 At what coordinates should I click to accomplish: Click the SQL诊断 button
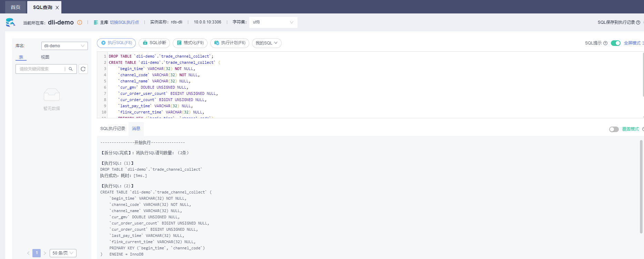[x=154, y=43]
